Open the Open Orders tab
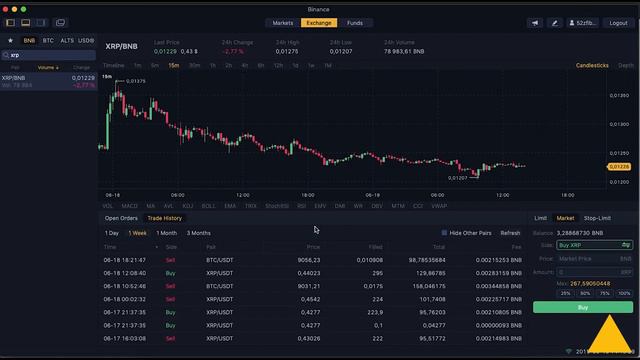640x360 pixels. (x=121, y=218)
